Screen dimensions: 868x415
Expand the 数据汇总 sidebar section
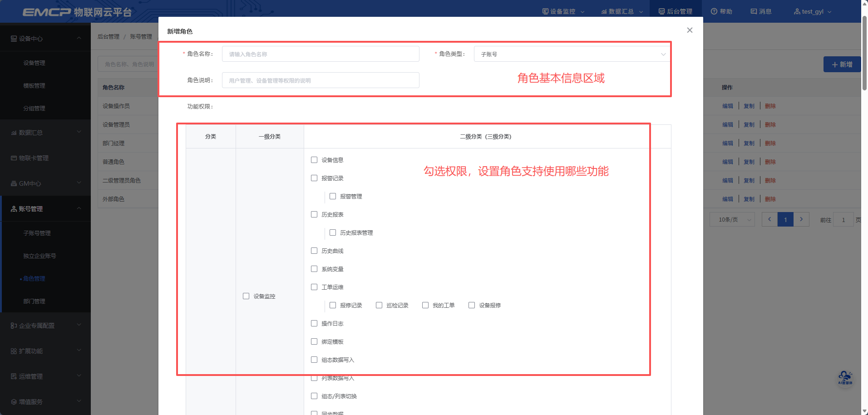coord(45,133)
